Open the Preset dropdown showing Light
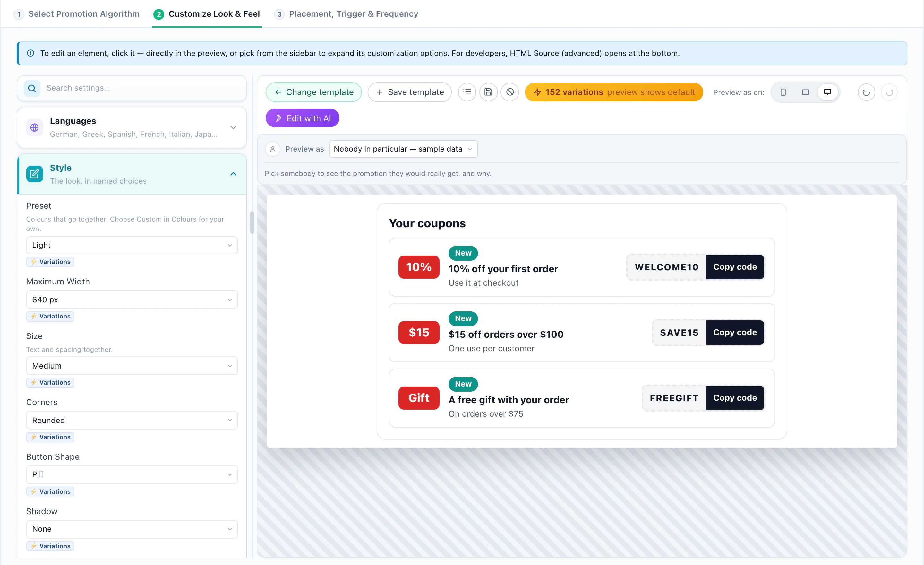The image size is (924, 565). (132, 245)
